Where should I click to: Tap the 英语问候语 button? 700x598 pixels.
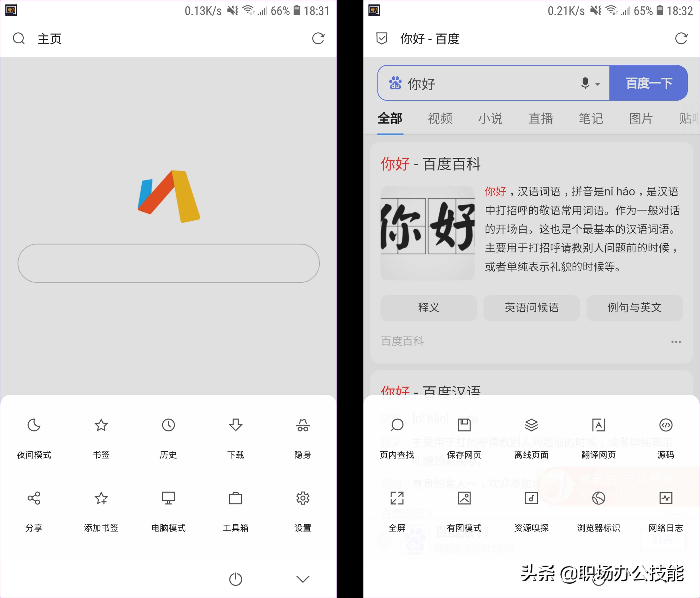click(x=531, y=308)
